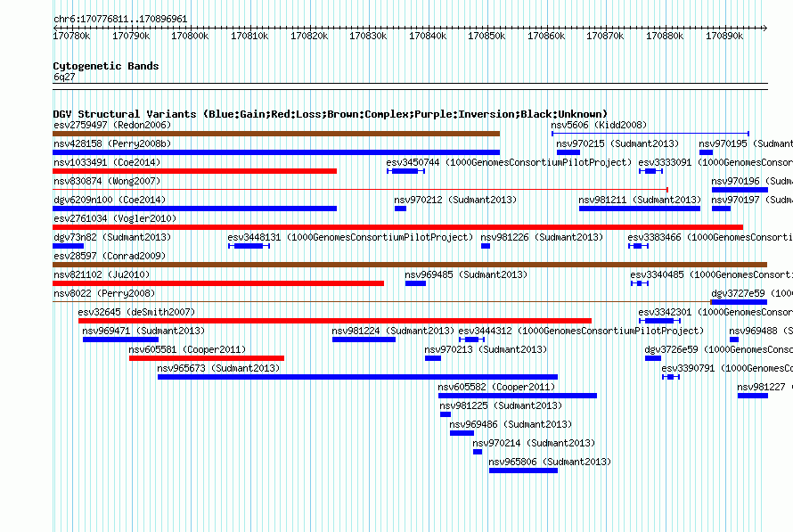Click the 170880k ruler position
The height and width of the screenshot is (532, 793).
click(x=665, y=36)
